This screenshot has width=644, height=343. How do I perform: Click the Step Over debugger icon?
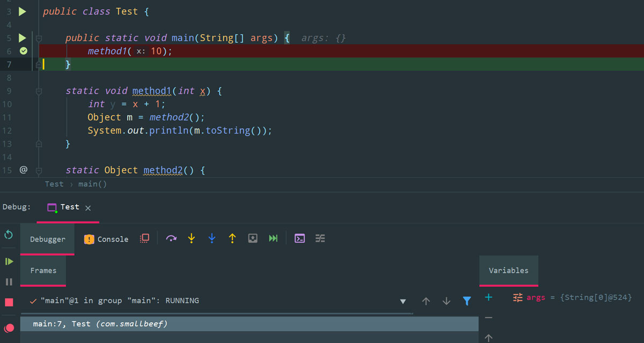click(171, 238)
